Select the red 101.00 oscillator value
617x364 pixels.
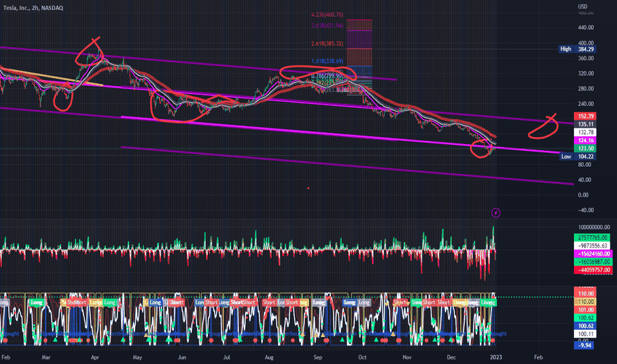click(585, 310)
